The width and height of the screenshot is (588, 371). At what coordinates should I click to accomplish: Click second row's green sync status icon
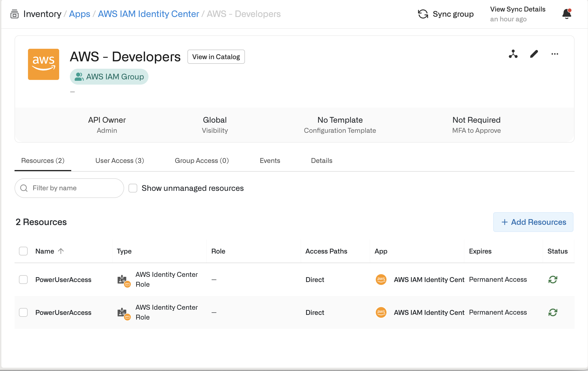tap(553, 312)
